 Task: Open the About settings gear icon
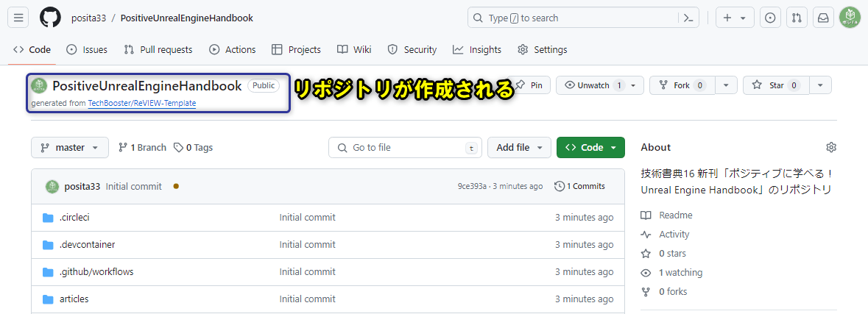pos(831,147)
